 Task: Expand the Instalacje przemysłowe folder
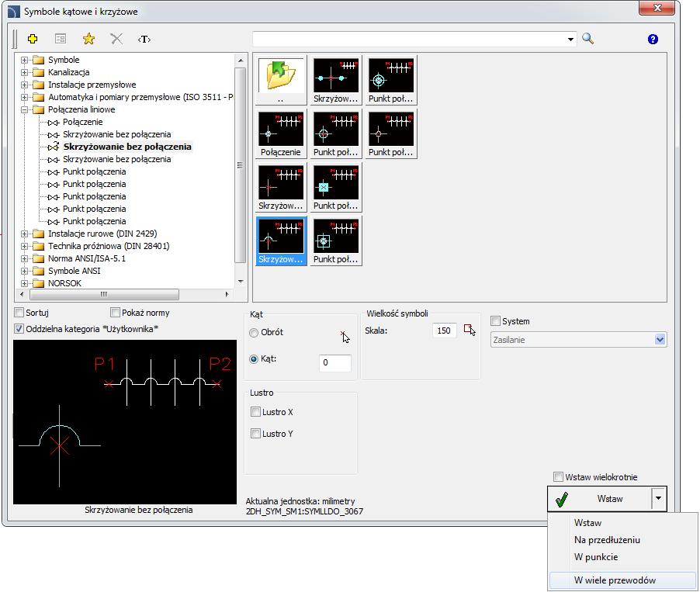point(25,85)
